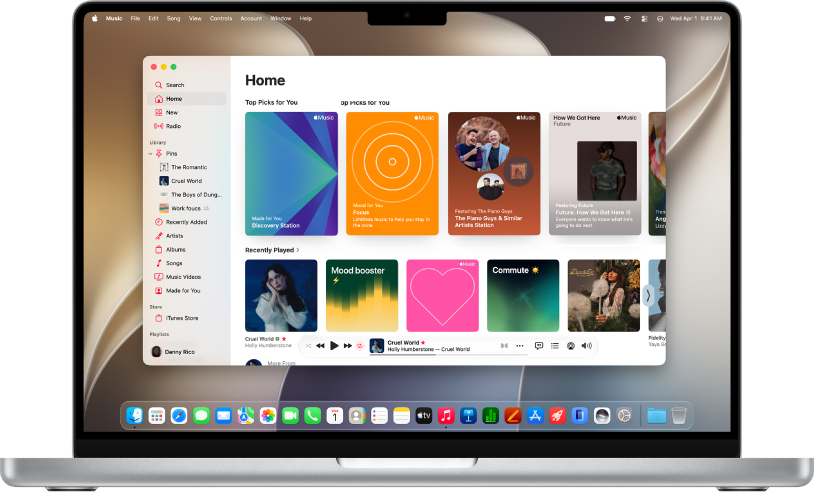Open Control Center in menu bar
This screenshot has width=814, height=492.
(644, 18)
